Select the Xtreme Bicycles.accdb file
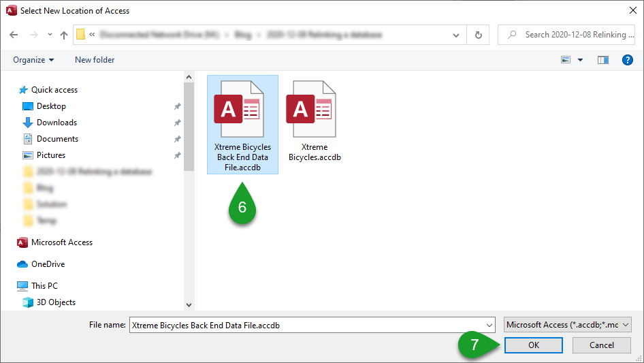The height and width of the screenshot is (363, 644). [x=315, y=121]
